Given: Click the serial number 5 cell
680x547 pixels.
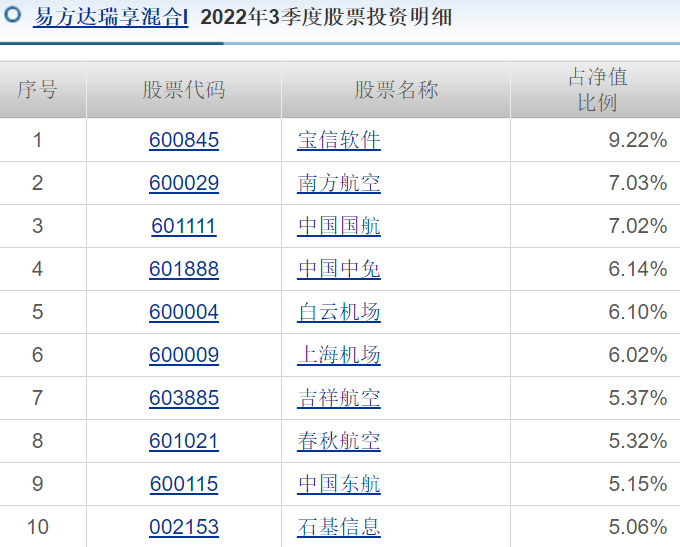Looking at the screenshot, I should [43, 312].
